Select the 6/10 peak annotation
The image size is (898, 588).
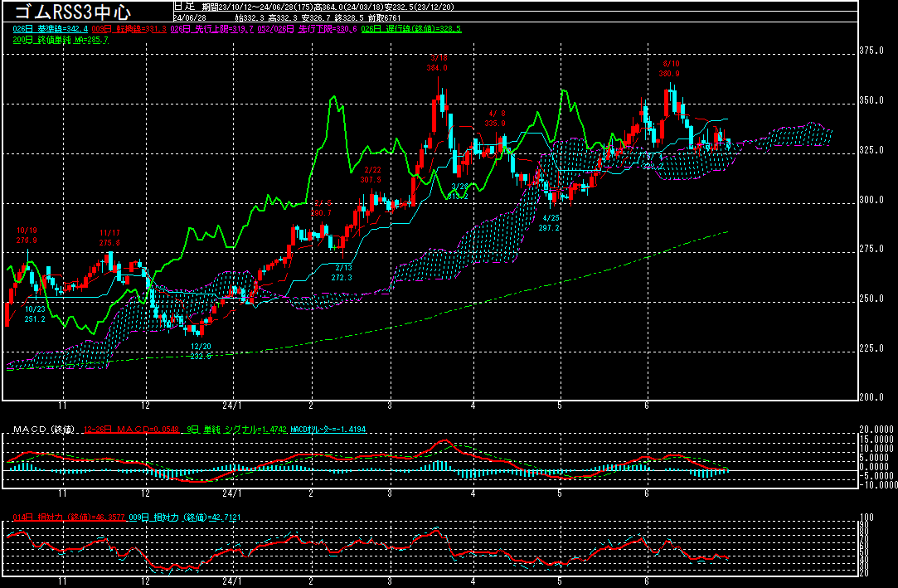point(669,69)
